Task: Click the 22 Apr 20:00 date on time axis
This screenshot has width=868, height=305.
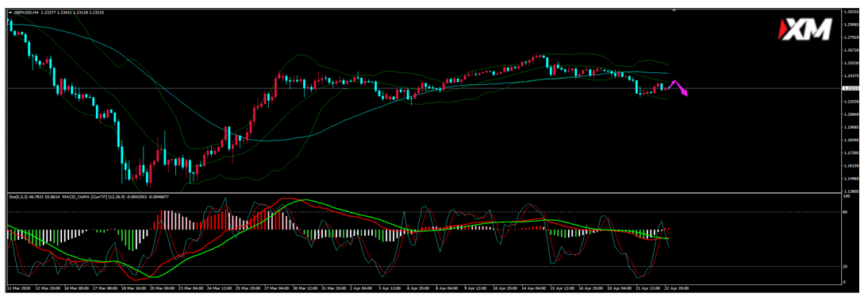Action: pyautogui.click(x=677, y=288)
